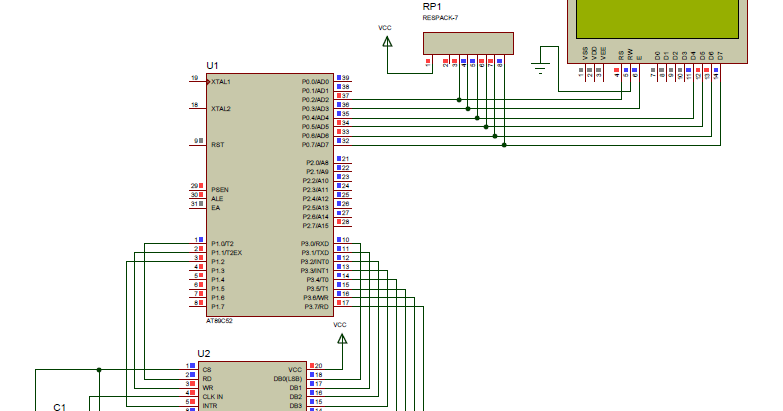Click the EA pin on U1
This screenshot has width=783, height=411.
215,208
